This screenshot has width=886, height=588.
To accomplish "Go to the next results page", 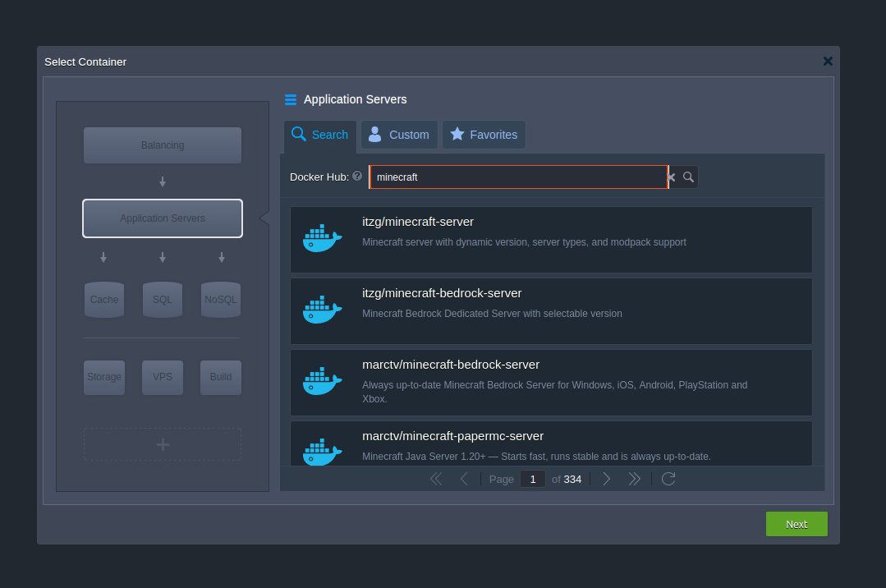I will (x=606, y=479).
